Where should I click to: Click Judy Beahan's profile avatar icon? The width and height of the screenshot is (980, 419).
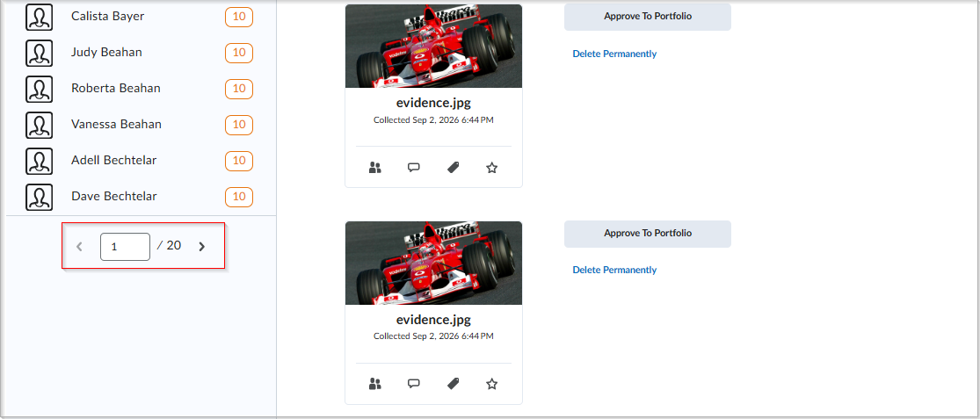(39, 53)
